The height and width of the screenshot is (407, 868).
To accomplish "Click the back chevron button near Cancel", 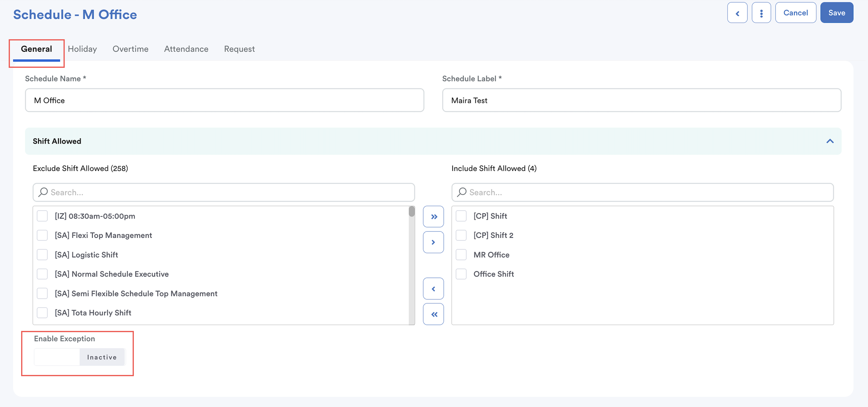I will click(x=737, y=13).
